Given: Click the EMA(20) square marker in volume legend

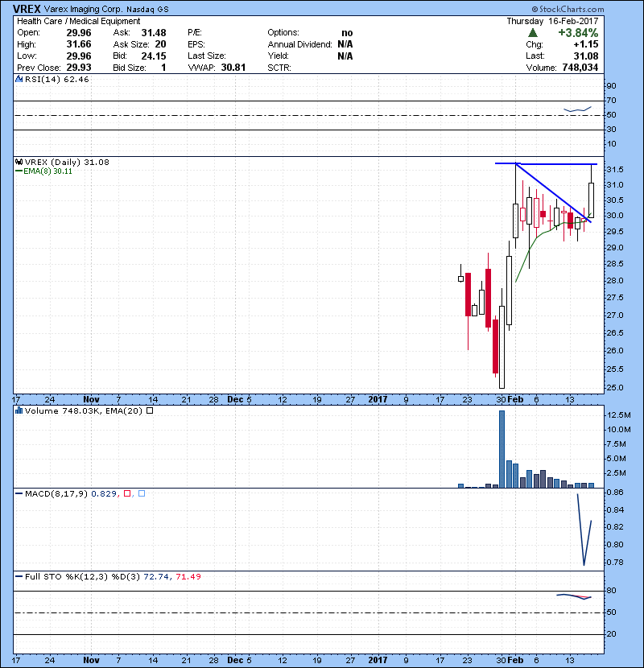Looking at the screenshot, I should [150, 410].
